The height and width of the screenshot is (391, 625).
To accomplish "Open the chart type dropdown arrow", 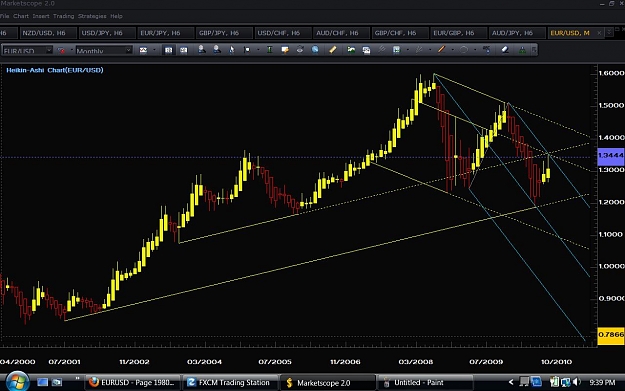I will 154,50.
